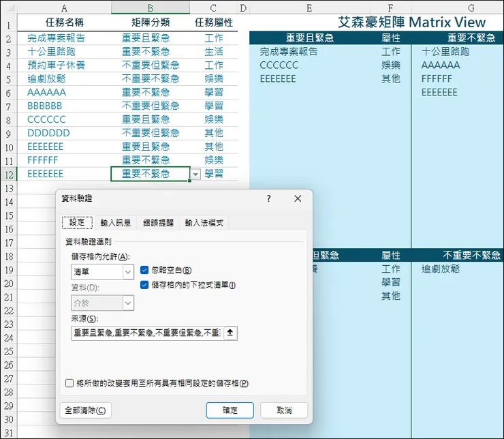Click the selected 重要不緊急 cell B12
The image size is (504, 439).
click(x=151, y=174)
